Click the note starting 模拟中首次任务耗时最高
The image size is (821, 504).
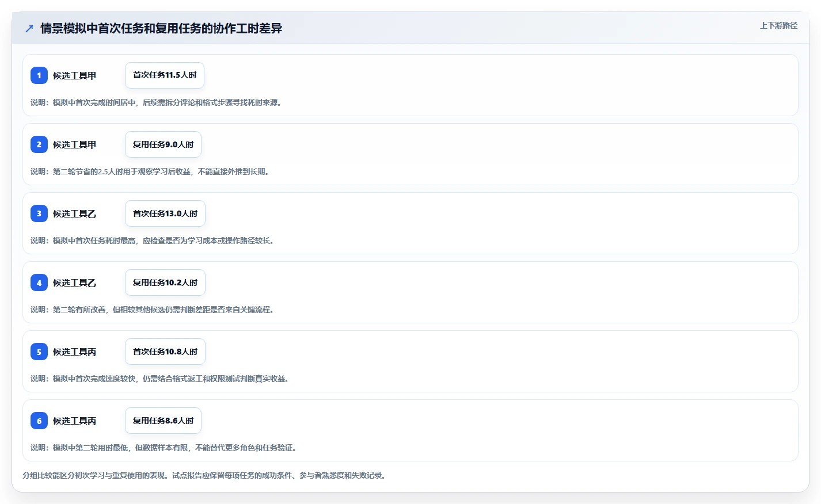[x=153, y=240]
